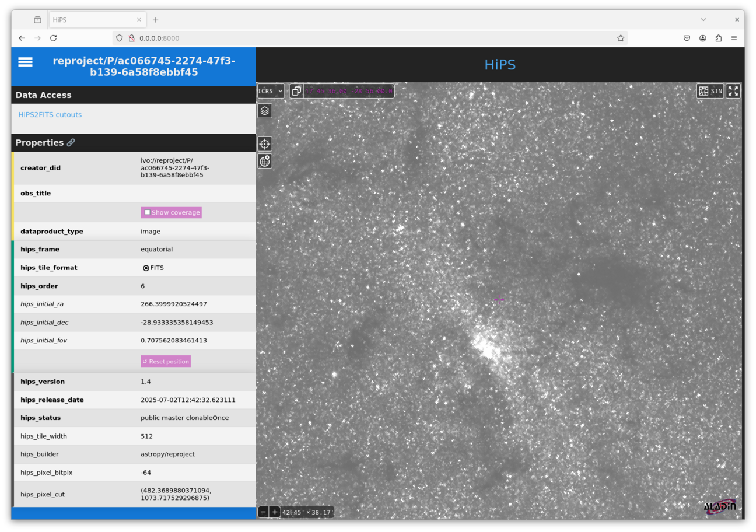The height and width of the screenshot is (532, 756).
Task: Copy coordinates using the copy icon
Action: coord(296,91)
